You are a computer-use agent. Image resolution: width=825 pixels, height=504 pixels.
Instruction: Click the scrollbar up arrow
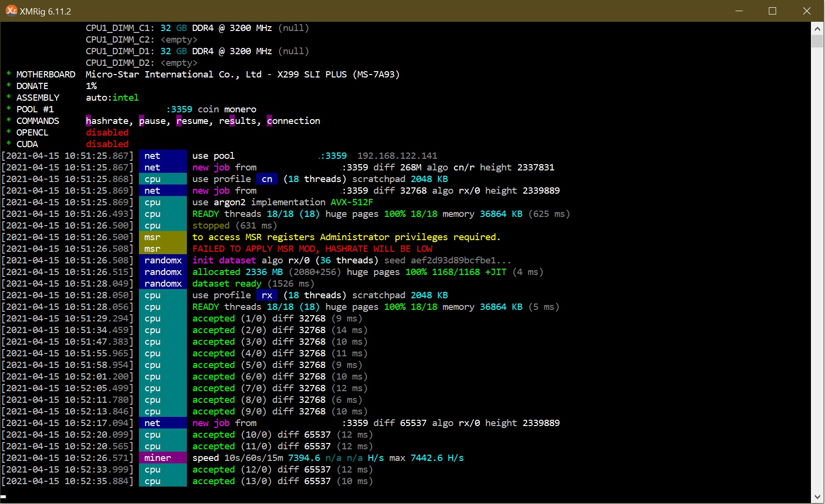coord(817,28)
